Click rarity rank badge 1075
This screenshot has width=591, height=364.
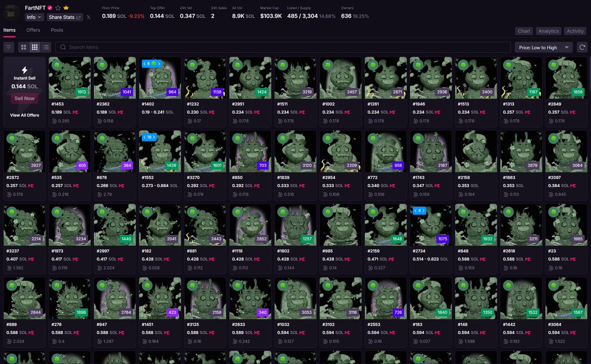click(x=443, y=239)
